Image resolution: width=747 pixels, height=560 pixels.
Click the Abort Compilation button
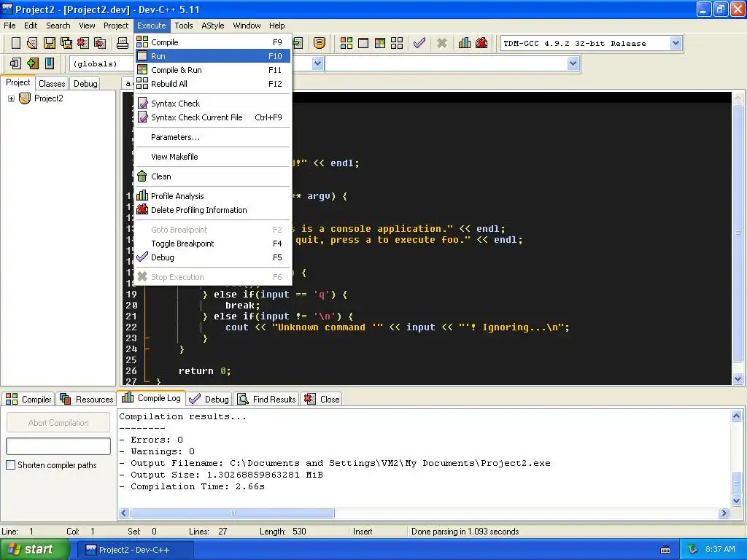click(58, 422)
